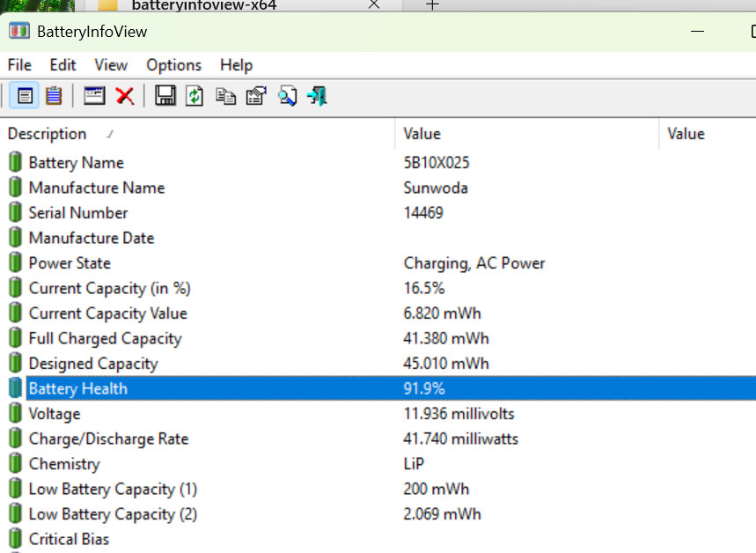This screenshot has width=756, height=553.
Task: Click the magnifying glass Find icon
Action: click(x=287, y=96)
